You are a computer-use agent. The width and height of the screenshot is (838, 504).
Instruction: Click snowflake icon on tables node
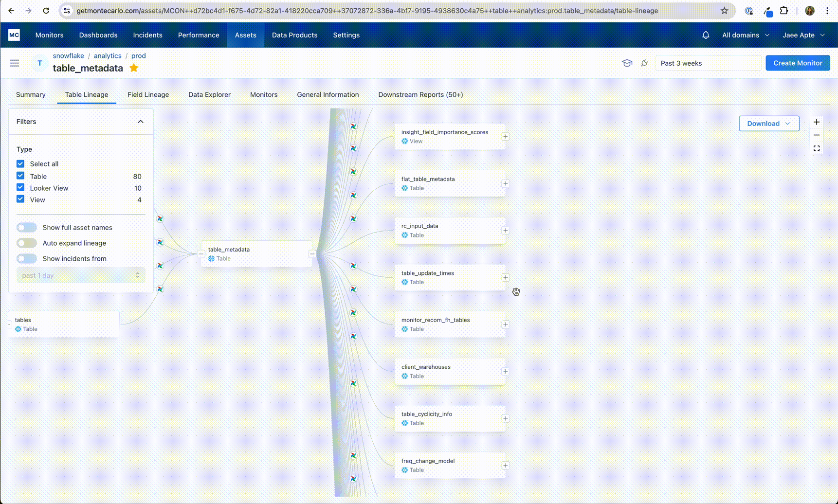(x=18, y=329)
